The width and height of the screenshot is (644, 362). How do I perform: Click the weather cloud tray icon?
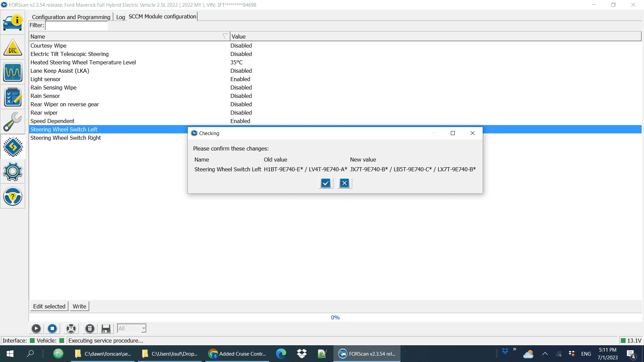click(528, 354)
